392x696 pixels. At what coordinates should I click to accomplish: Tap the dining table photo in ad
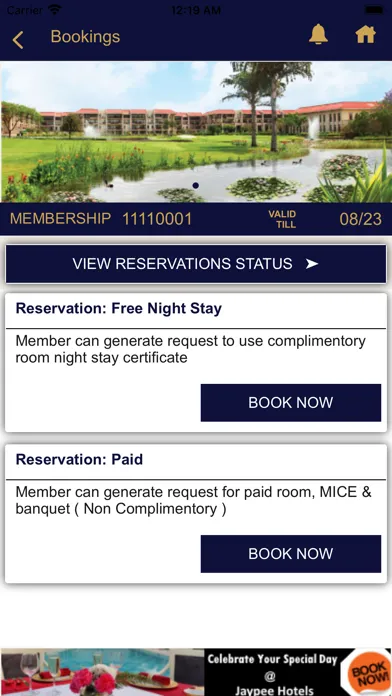102,672
